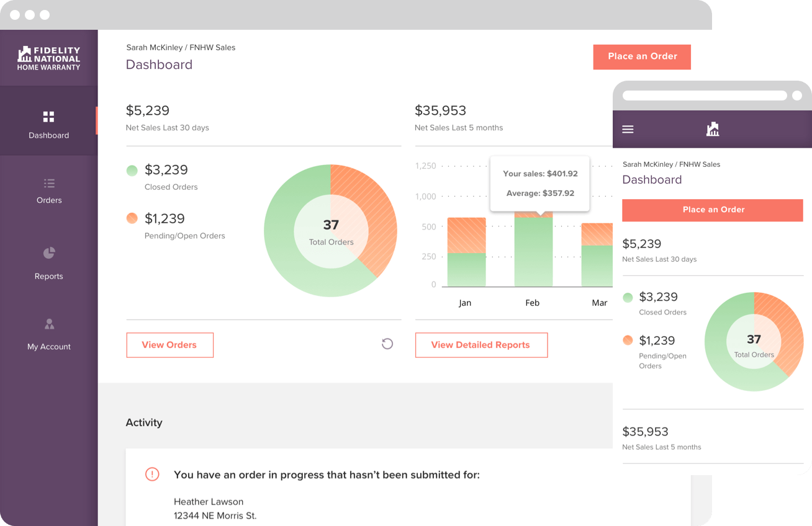Click the mobile browser address bar
This screenshot has height=526, width=812.
coord(705,96)
